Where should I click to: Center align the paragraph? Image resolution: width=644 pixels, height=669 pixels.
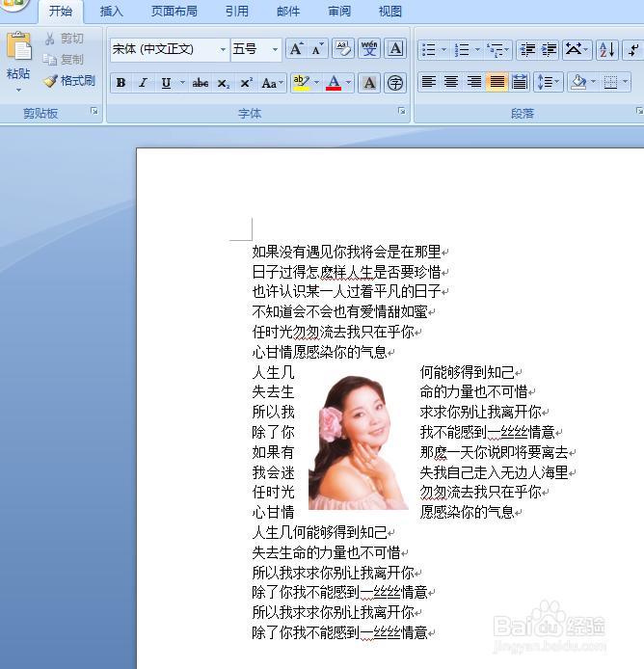451,82
